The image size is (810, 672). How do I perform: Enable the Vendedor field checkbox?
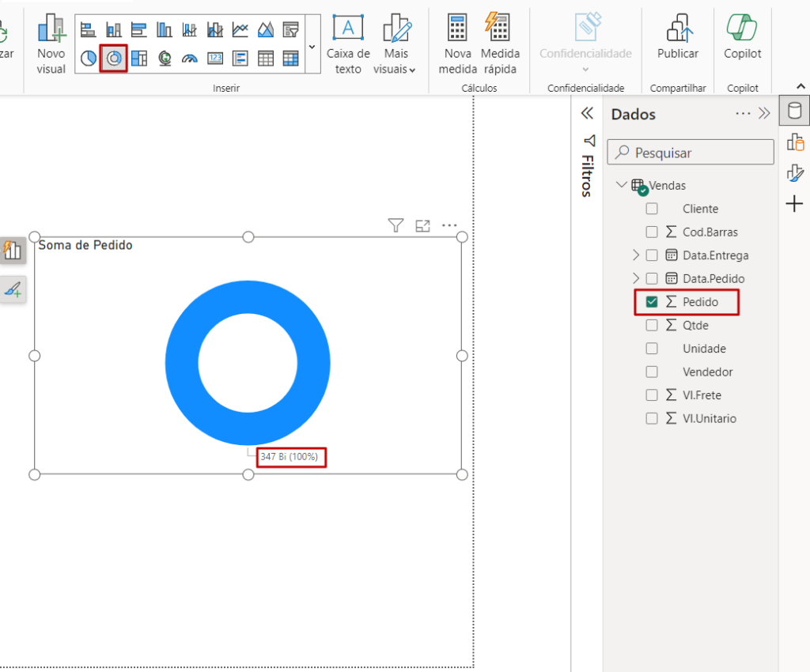click(652, 372)
